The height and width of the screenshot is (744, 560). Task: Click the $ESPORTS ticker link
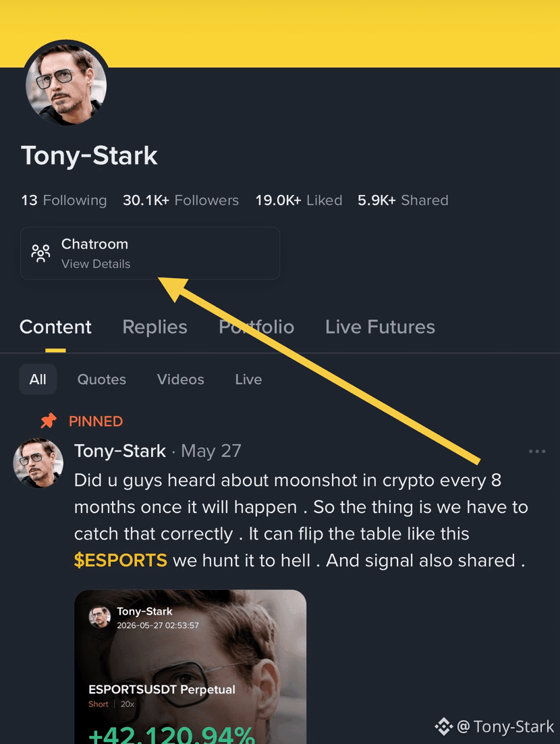[121, 560]
